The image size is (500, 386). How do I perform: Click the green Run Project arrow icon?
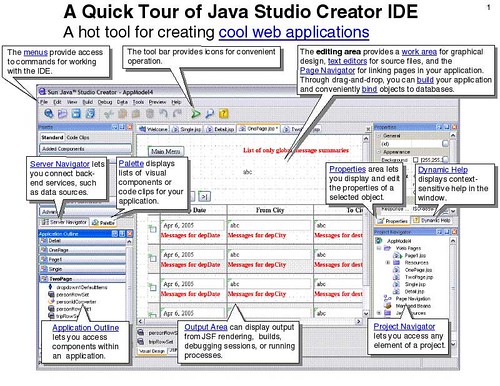coord(196,114)
